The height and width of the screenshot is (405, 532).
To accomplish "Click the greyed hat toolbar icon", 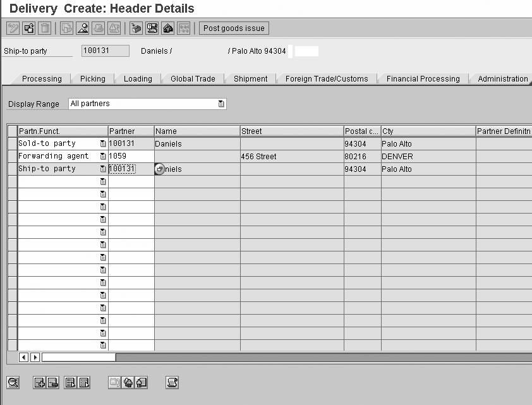I will coord(98,28).
